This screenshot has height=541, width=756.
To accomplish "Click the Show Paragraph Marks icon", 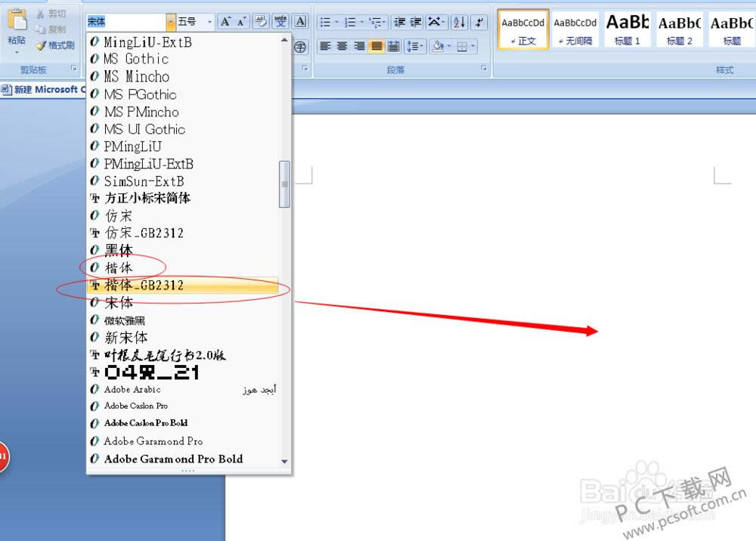I will pyautogui.click(x=479, y=21).
